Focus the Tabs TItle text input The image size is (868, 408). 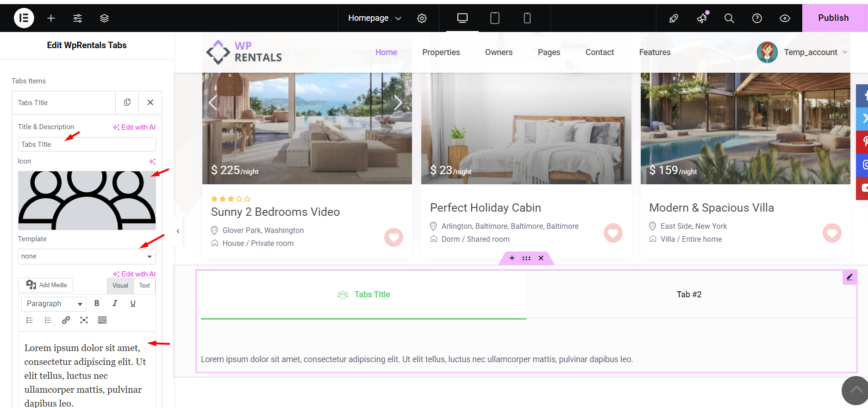(87, 144)
